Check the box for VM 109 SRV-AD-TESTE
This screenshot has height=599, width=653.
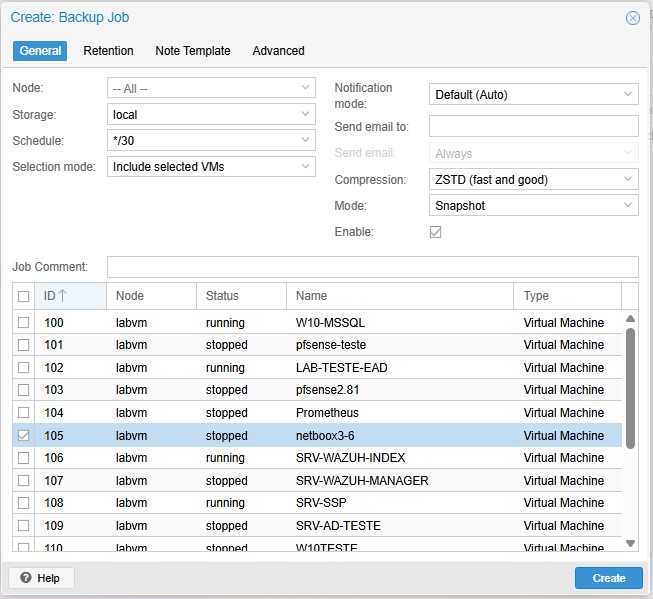tap(23, 525)
